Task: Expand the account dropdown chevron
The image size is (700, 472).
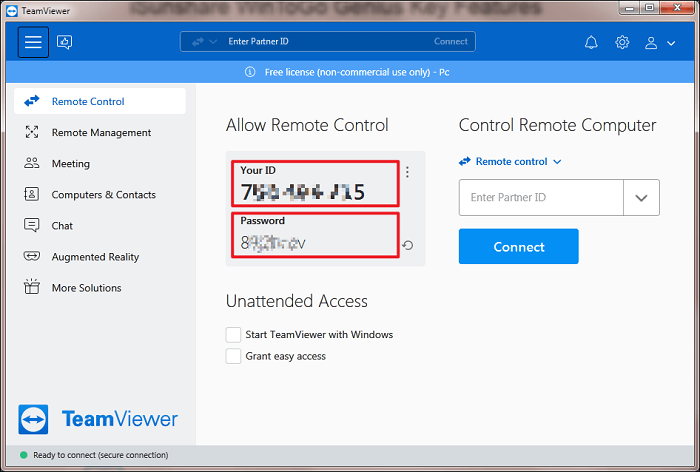Action: click(x=671, y=43)
